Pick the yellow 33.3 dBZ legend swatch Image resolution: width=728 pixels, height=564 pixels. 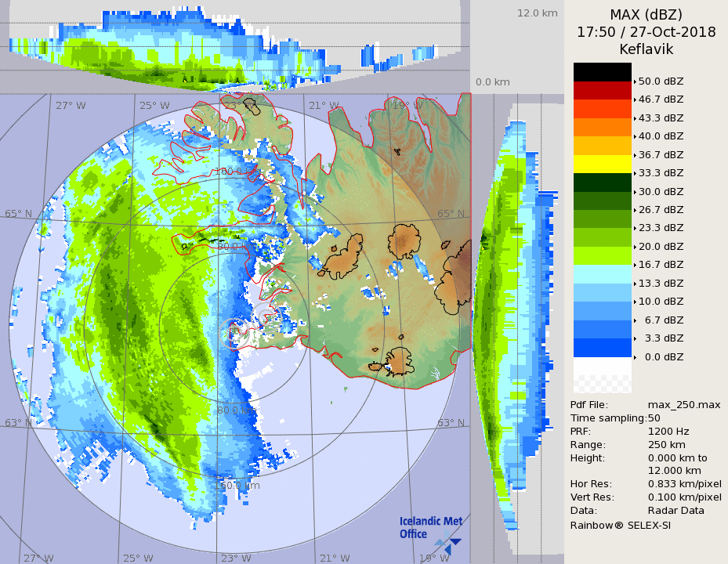(x=602, y=164)
